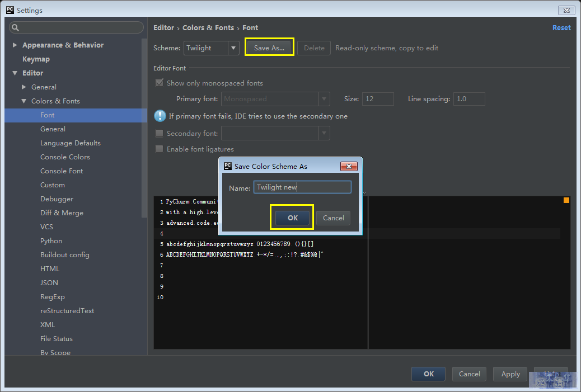Open Diff & Merge settings
The width and height of the screenshot is (581, 392).
pos(62,213)
